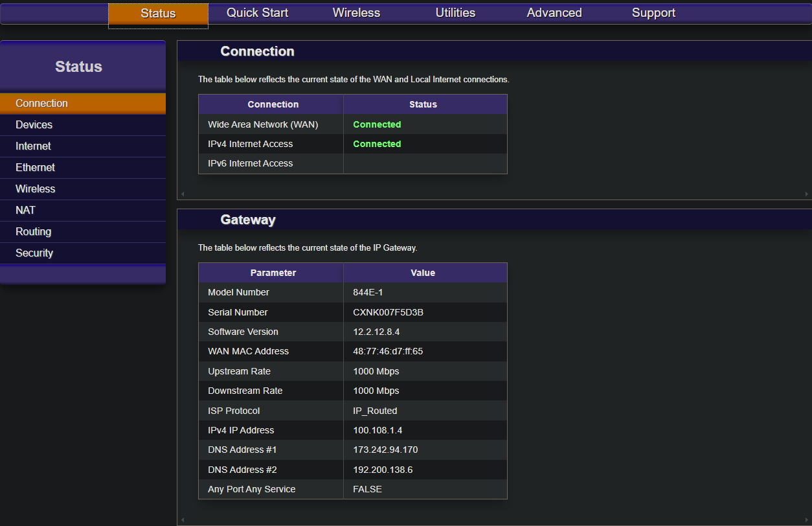The image size is (812, 526).
Task: Click the IPv4 IP Address value 100.108.1.4
Action: pyautogui.click(x=378, y=430)
